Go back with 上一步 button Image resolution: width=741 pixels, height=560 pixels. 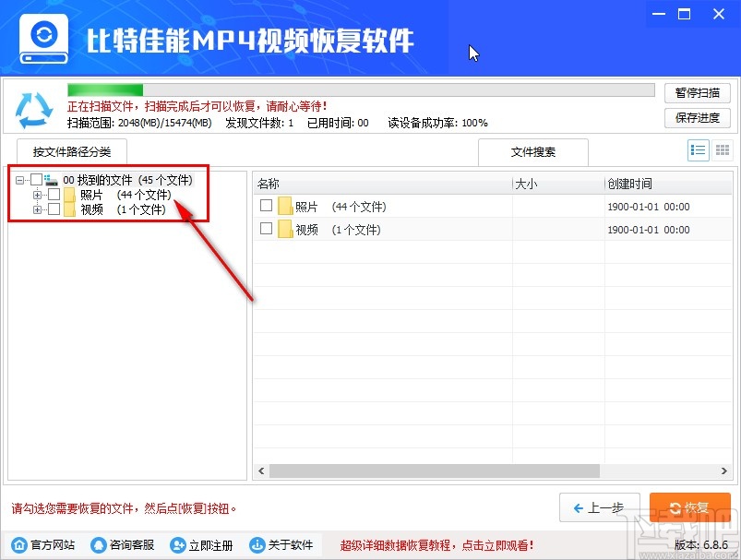click(599, 507)
